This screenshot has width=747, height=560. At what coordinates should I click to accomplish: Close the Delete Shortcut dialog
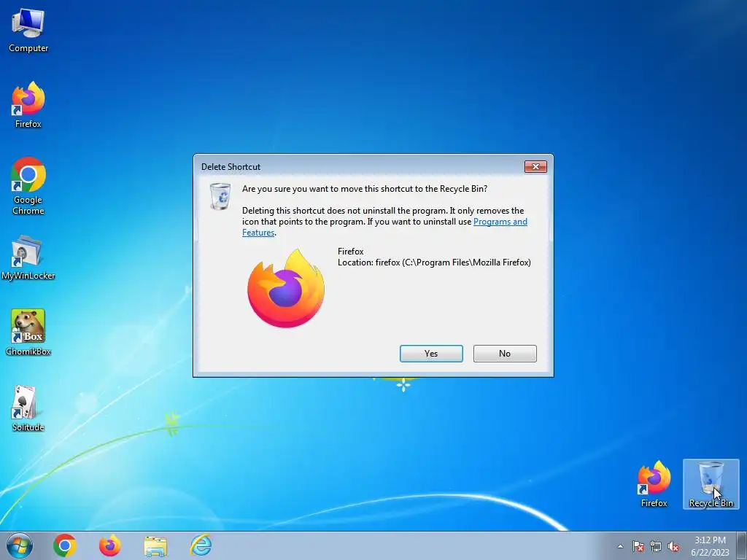[535, 167]
